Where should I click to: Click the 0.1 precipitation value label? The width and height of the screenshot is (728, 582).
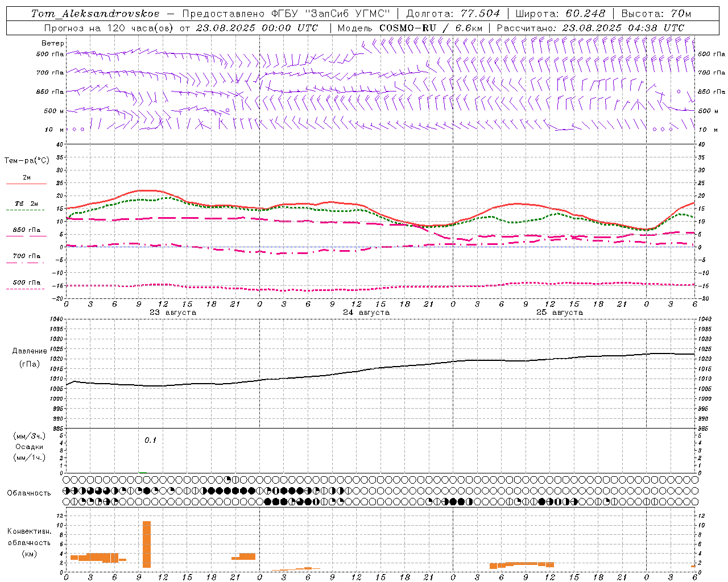pyautogui.click(x=150, y=440)
